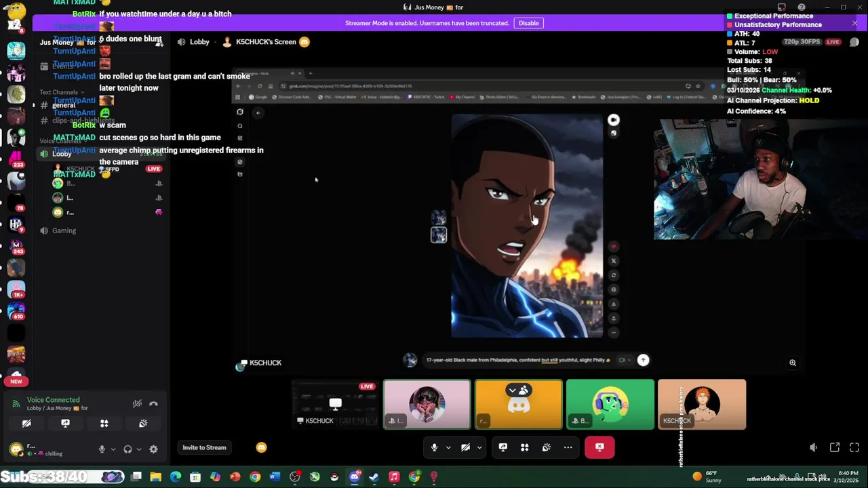Open the help icon in Discord title bar
Viewport: 868px width, 488px height.
(801, 7)
